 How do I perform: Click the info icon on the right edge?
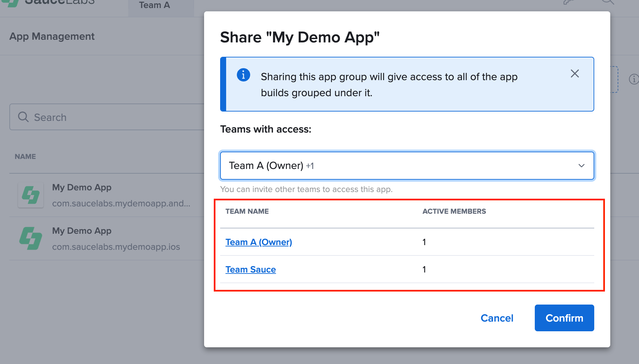pyautogui.click(x=633, y=79)
